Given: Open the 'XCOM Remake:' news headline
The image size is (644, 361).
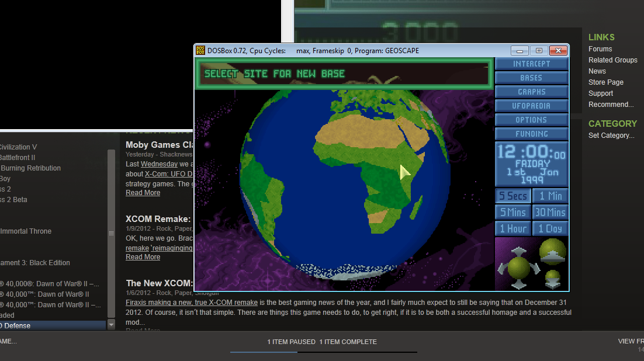Looking at the screenshot, I should [158, 219].
